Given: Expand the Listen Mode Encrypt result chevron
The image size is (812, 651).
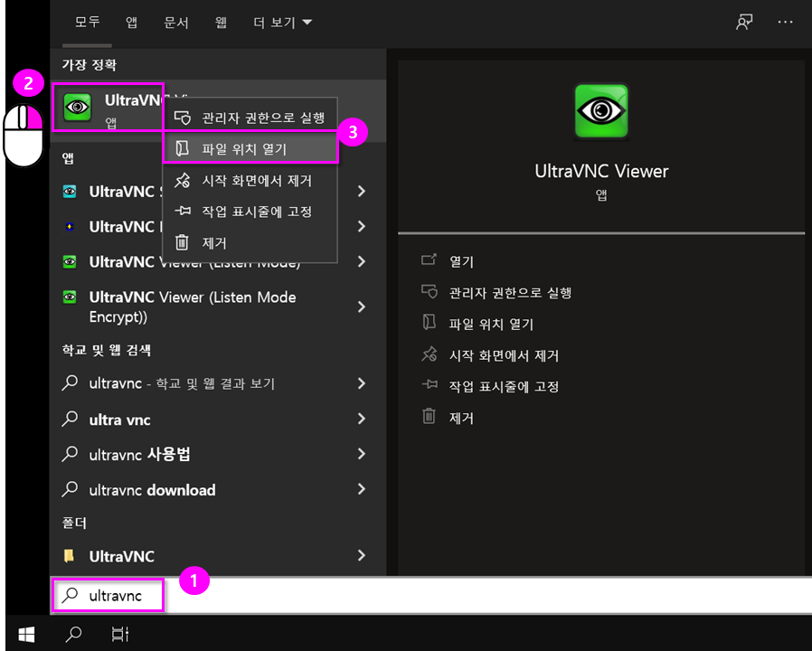Looking at the screenshot, I should [362, 307].
